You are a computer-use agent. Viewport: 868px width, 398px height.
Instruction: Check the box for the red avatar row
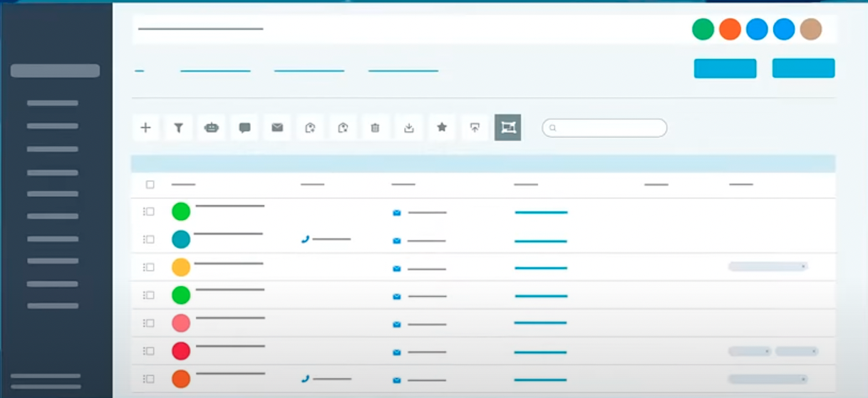click(x=150, y=351)
